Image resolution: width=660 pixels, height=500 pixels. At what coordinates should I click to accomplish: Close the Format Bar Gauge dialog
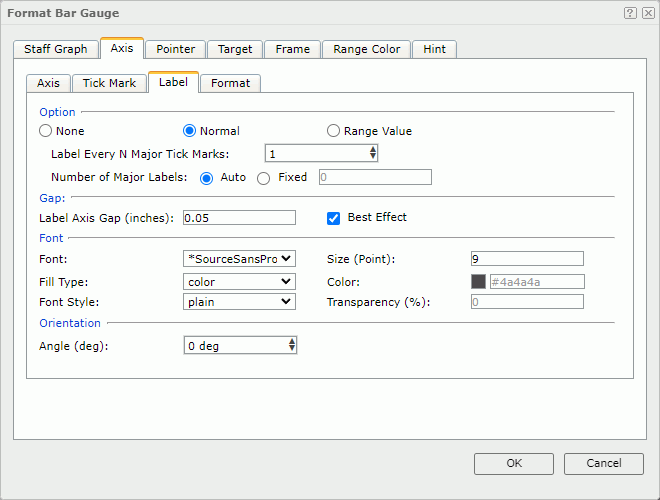coord(648,13)
